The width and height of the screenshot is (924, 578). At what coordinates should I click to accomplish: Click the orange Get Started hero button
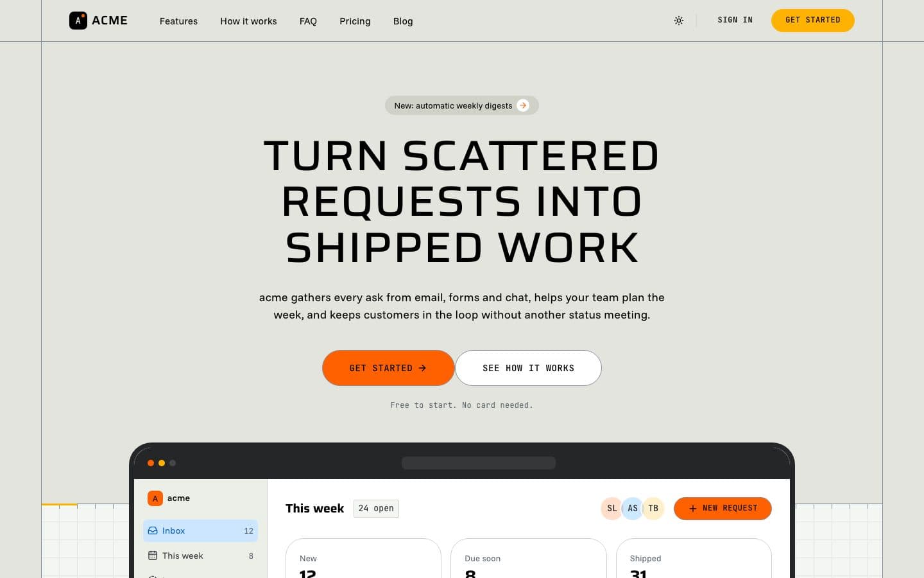pos(388,368)
